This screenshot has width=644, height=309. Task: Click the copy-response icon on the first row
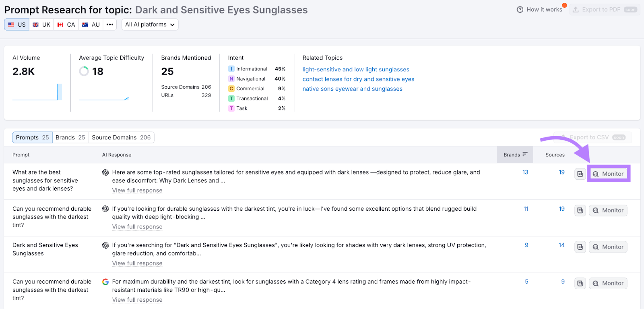[x=580, y=174]
